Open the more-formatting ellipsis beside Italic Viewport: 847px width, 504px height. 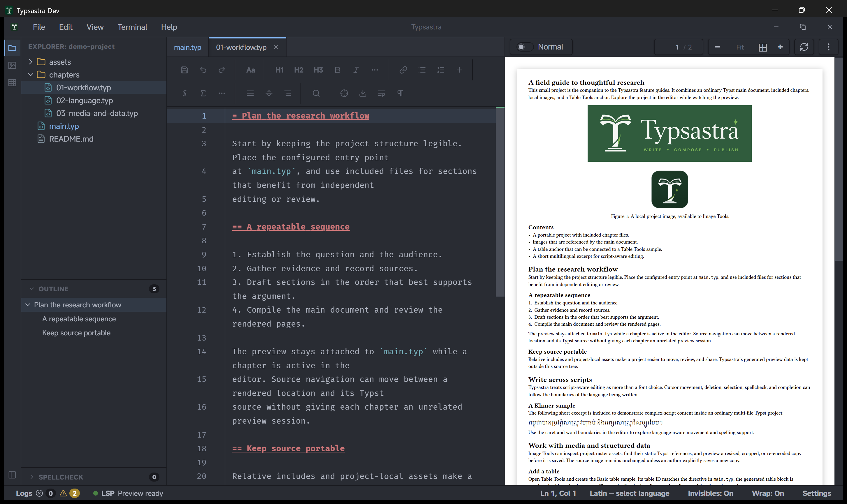pos(375,70)
